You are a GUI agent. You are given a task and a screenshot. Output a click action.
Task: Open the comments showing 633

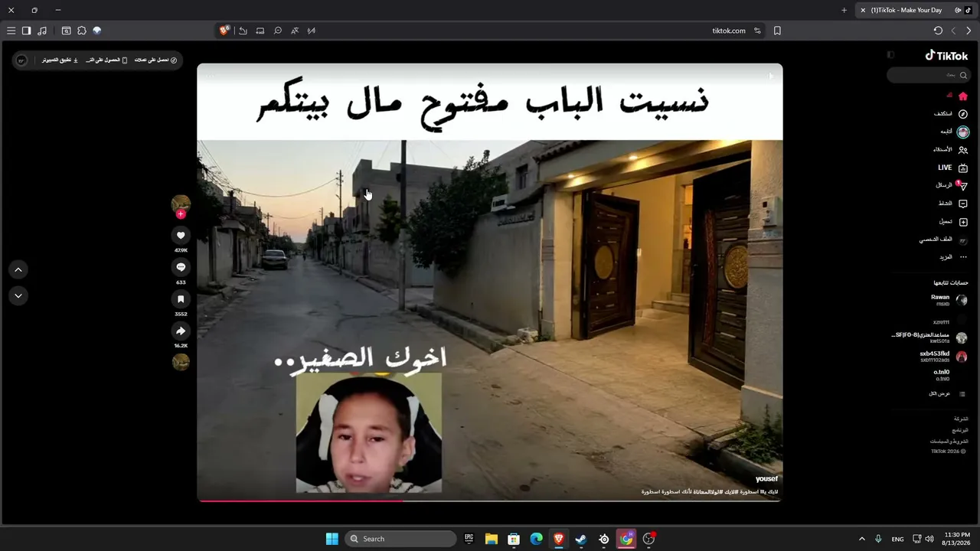[x=181, y=267]
